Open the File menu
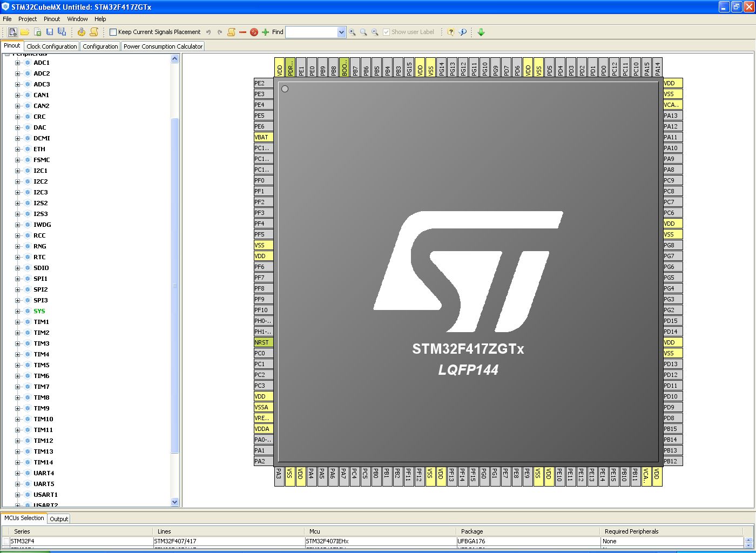Image resolution: width=756 pixels, height=553 pixels. (8, 19)
